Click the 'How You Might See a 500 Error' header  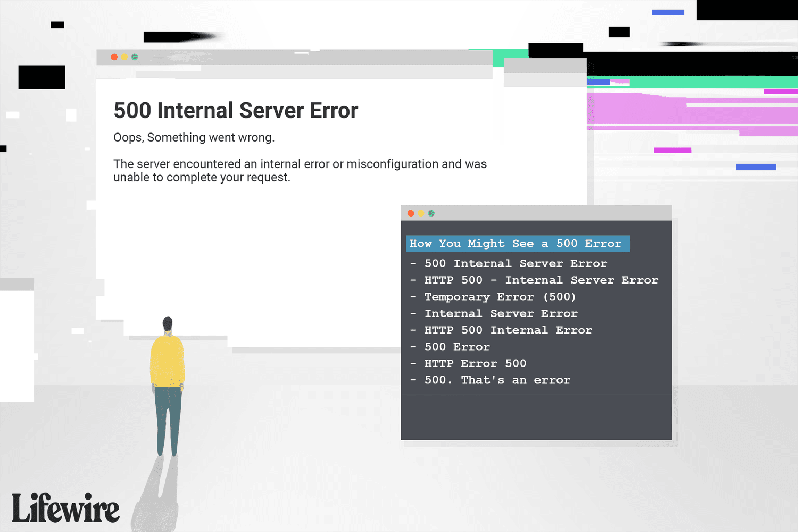518,244
